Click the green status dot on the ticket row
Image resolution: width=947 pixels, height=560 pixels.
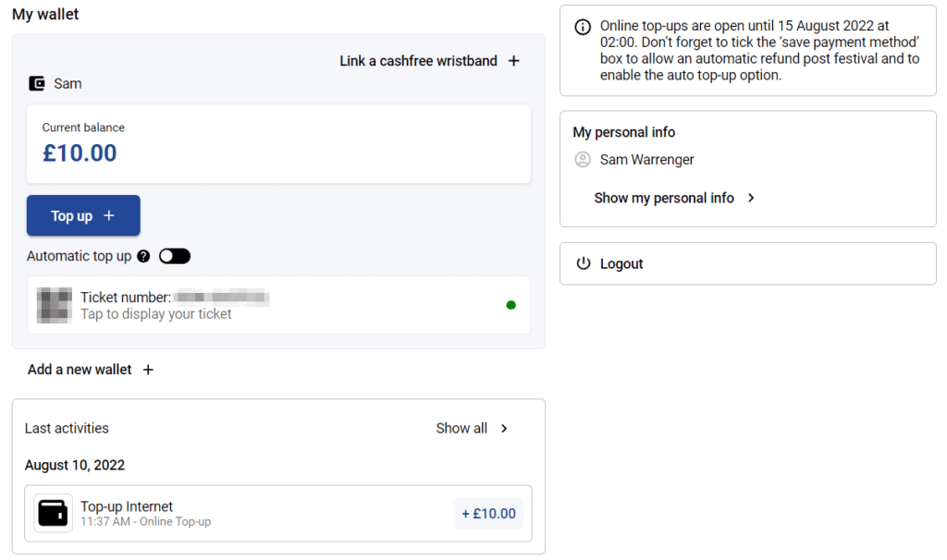[510, 305]
